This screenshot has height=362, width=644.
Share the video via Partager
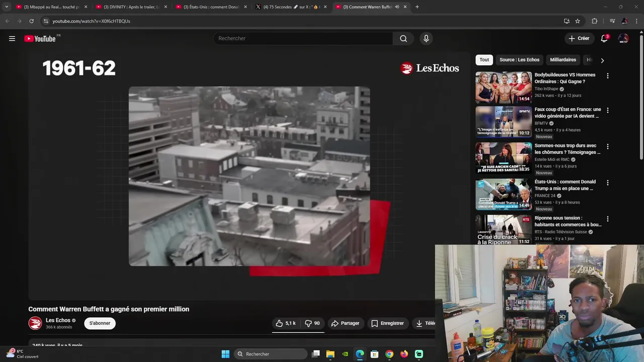click(x=345, y=323)
